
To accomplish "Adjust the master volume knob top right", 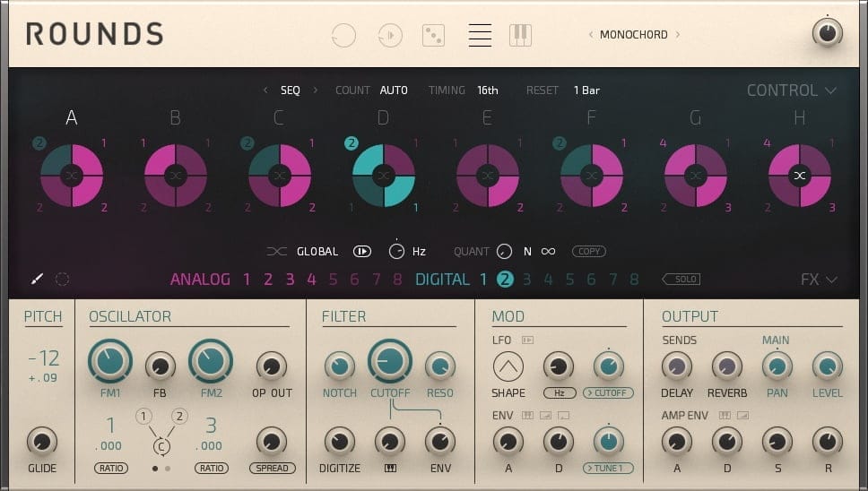I will (827, 32).
